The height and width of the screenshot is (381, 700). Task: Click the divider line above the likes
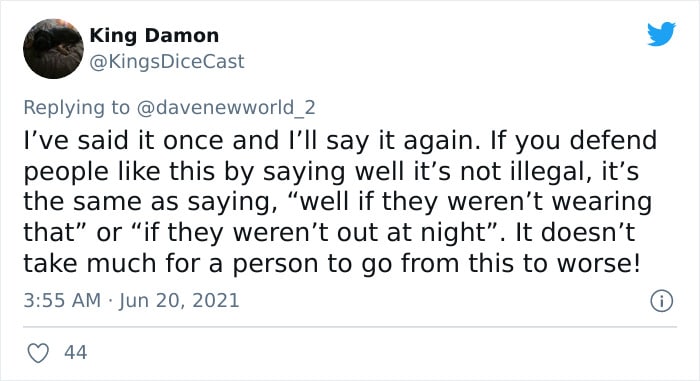(350, 327)
